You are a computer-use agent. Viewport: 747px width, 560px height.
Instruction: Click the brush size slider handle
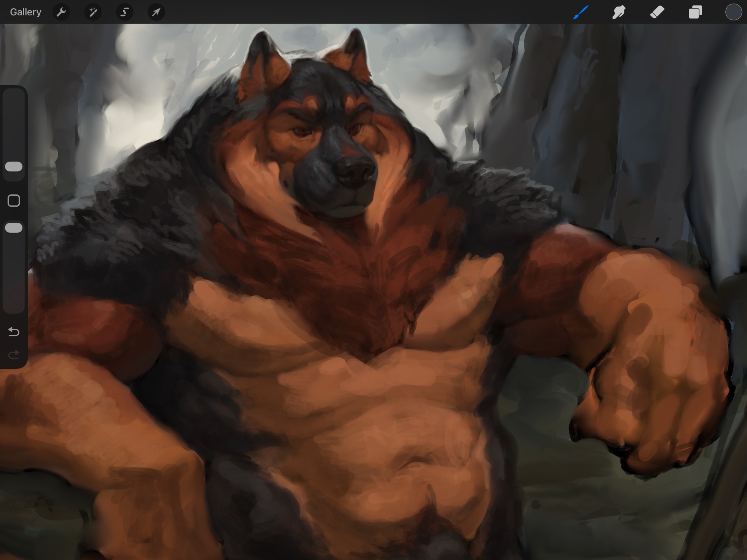[x=14, y=167]
